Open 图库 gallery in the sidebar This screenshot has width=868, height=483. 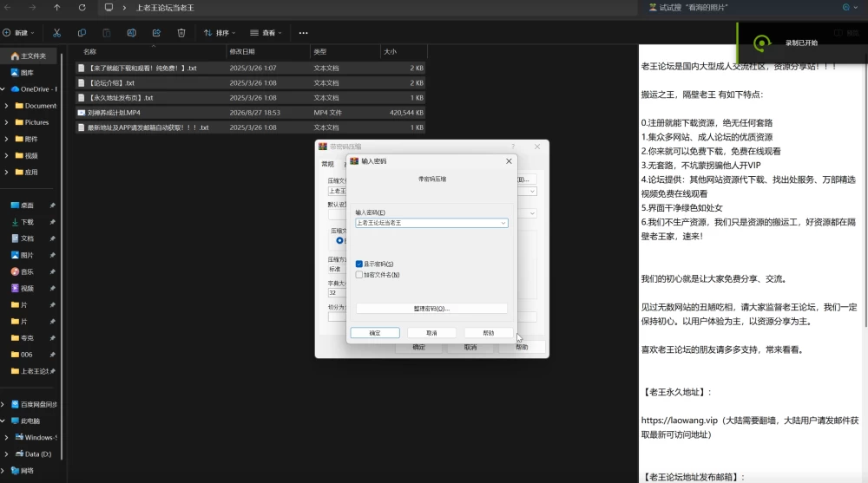tap(23, 73)
